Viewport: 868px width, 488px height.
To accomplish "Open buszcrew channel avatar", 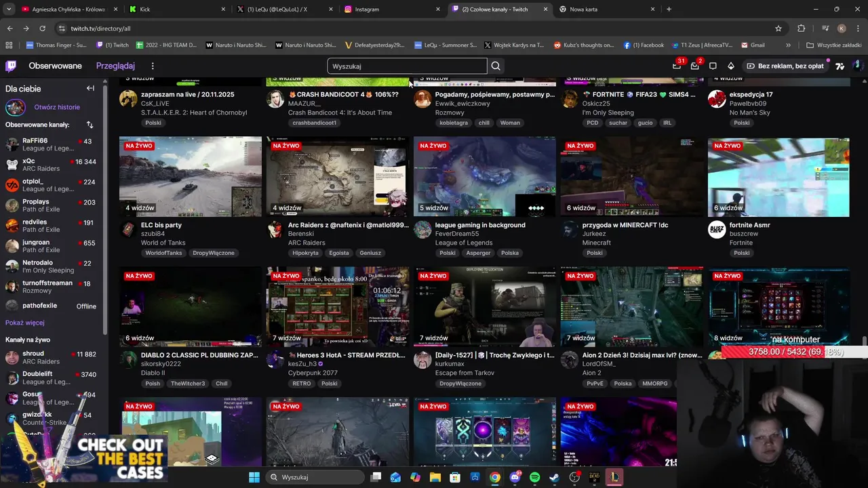I will [717, 229].
